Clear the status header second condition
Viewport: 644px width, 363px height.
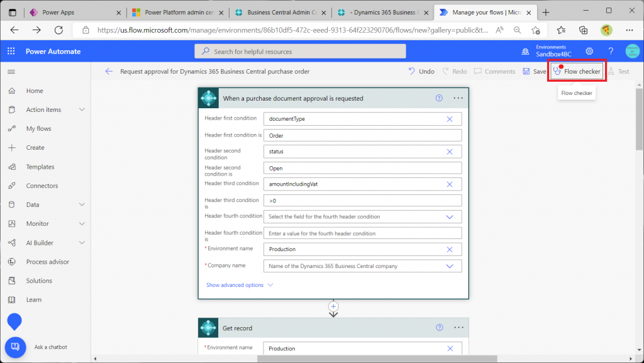point(450,152)
